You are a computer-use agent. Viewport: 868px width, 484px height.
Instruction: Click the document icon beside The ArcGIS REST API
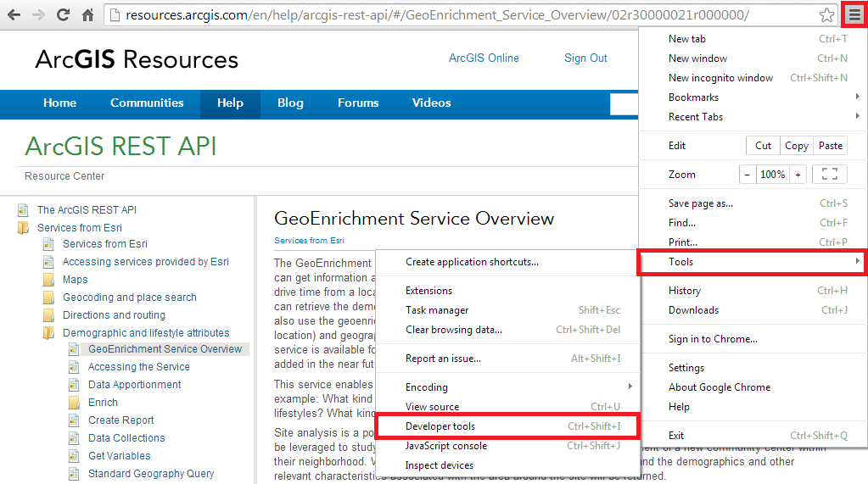pos(23,210)
